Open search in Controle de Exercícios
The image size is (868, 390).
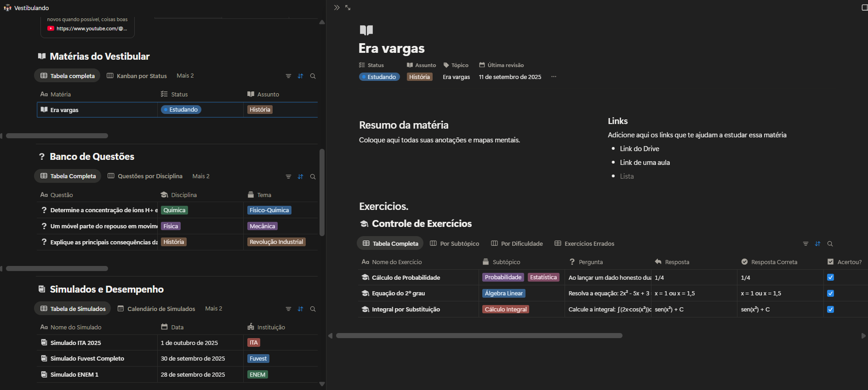[830, 244]
